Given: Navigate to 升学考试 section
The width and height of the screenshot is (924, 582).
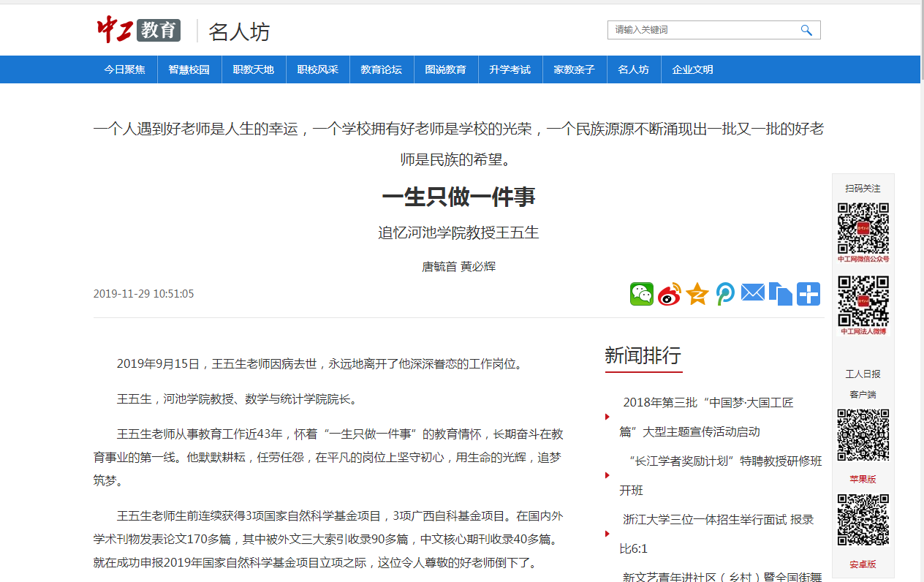Looking at the screenshot, I should [x=510, y=69].
